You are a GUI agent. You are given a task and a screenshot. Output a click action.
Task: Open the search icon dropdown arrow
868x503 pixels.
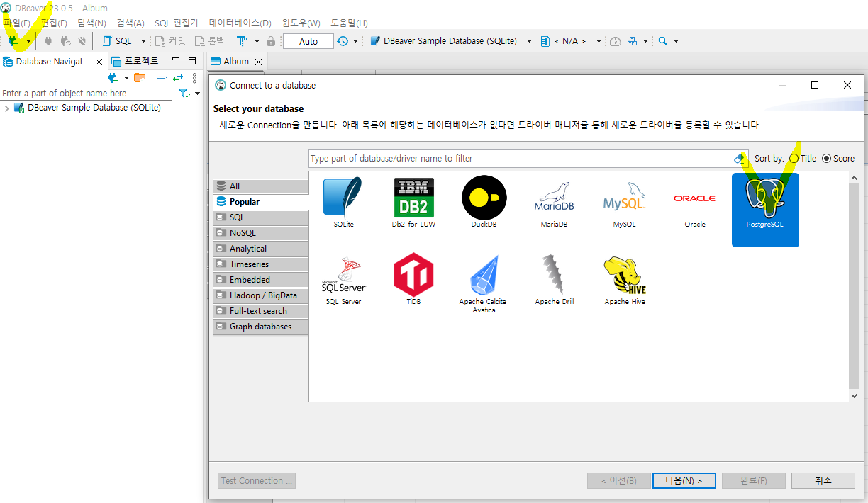[676, 41]
